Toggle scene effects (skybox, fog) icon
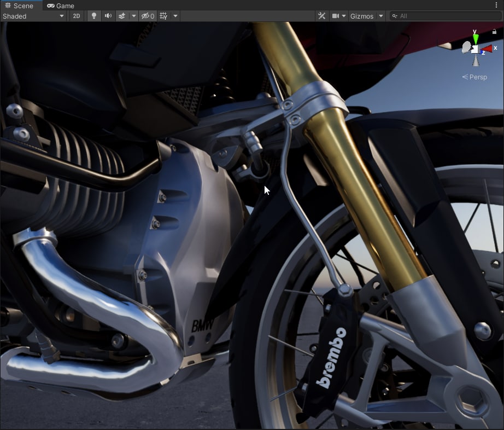The width and height of the screenshot is (504, 430). tap(122, 16)
